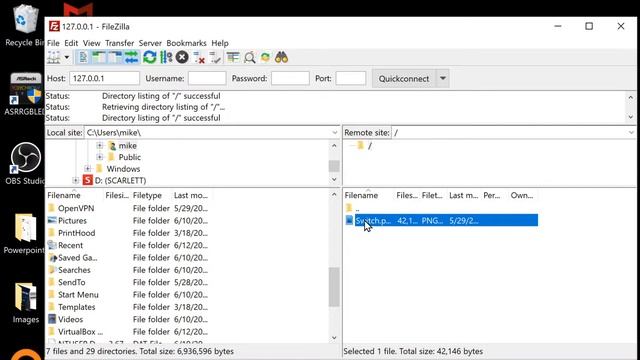Open the Images desktop folder
Screen dimensions: 640x360
[25, 303]
